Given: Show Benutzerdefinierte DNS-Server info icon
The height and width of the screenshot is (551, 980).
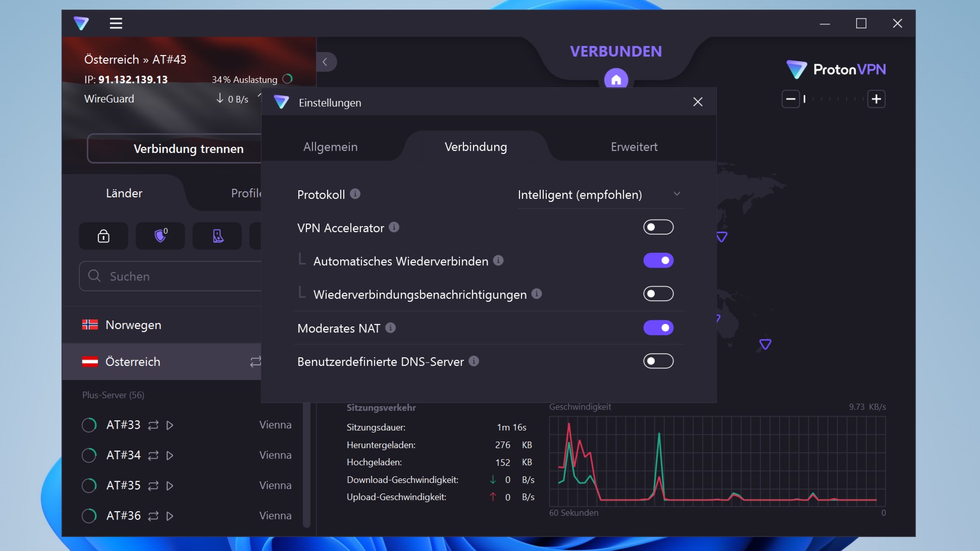Looking at the screenshot, I should click(474, 361).
